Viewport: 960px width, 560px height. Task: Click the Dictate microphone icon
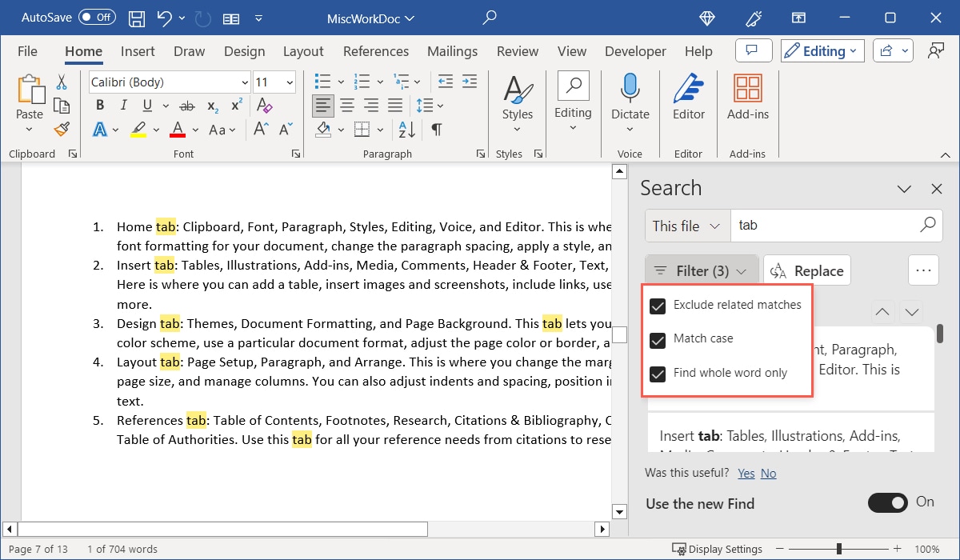tap(630, 89)
